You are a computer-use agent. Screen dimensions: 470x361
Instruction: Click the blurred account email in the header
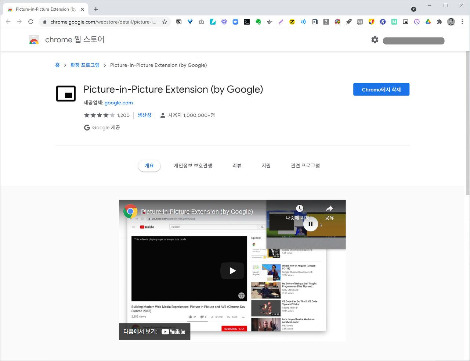click(413, 41)
